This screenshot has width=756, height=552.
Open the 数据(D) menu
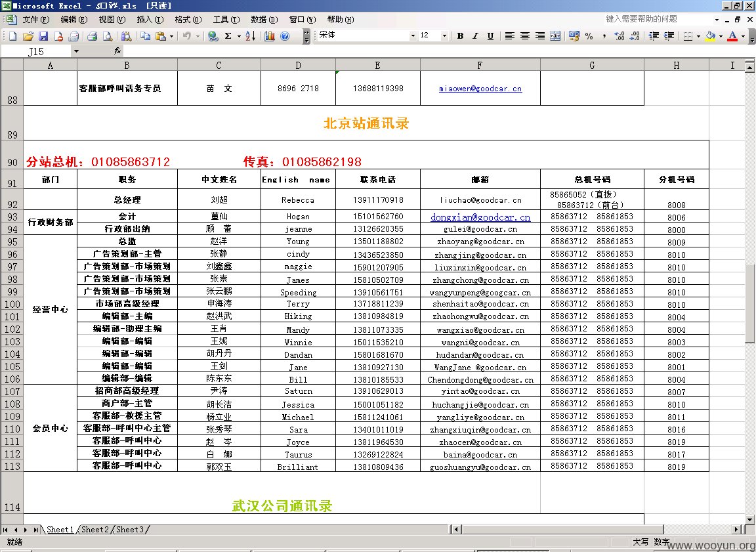264,20
